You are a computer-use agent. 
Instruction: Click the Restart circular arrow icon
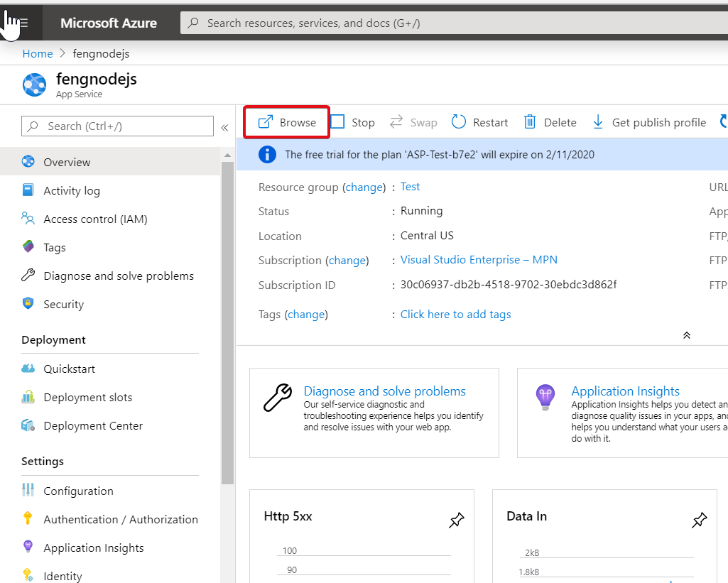[458, 121]
